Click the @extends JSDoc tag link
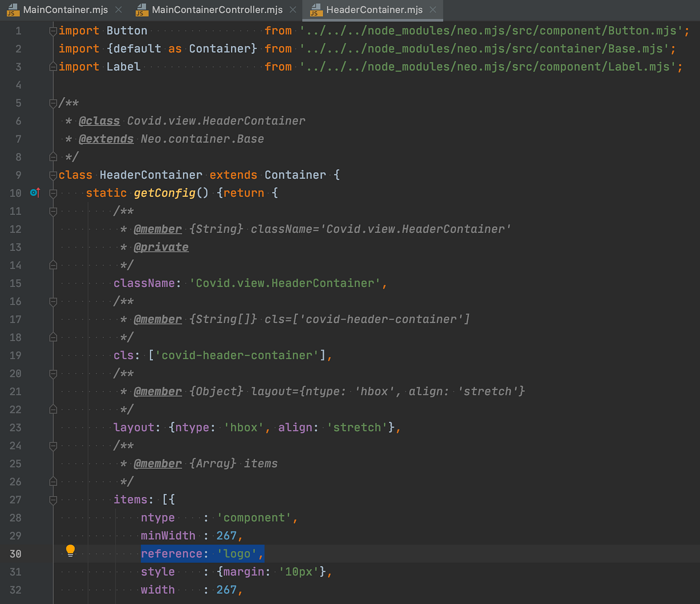The width and height of the screenshot is (700, 604). click(106, 138)
